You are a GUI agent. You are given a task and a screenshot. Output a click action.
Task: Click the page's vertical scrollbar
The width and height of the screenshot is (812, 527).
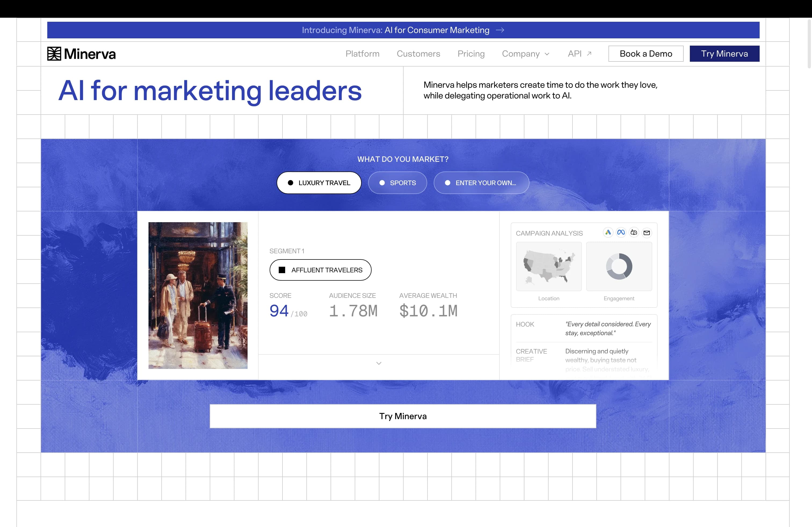coord(809,44)
